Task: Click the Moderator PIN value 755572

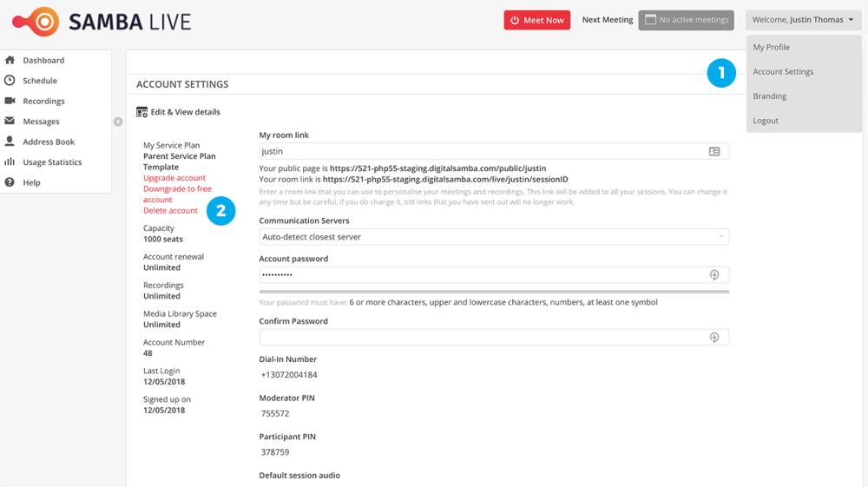Action: [275, 414]
